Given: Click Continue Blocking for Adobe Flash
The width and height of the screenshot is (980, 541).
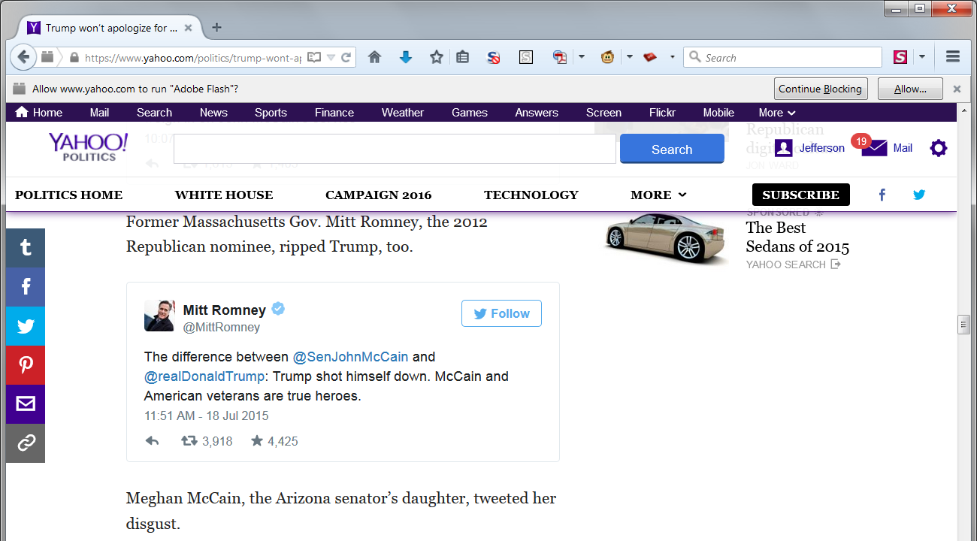Looking at the screenshot, I should pyautogui.click(x=821, y=89).
